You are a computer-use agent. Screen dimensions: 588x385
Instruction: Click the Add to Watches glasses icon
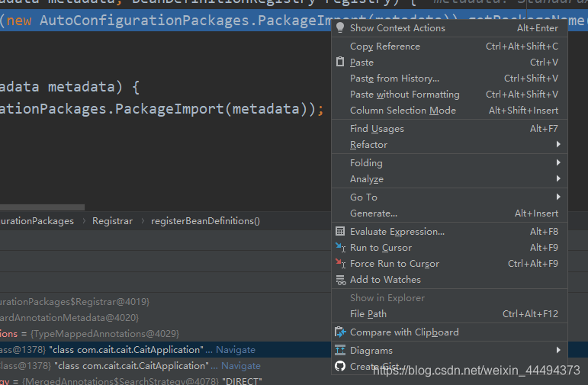pos(340,280)
